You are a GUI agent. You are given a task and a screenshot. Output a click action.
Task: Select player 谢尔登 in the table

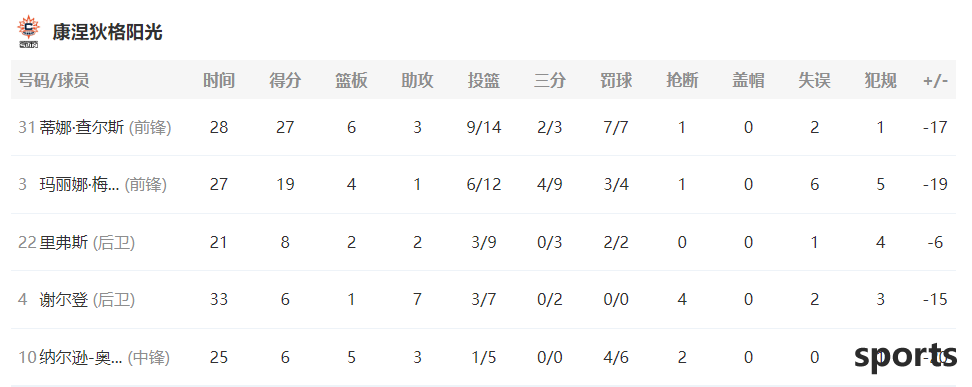64,300
